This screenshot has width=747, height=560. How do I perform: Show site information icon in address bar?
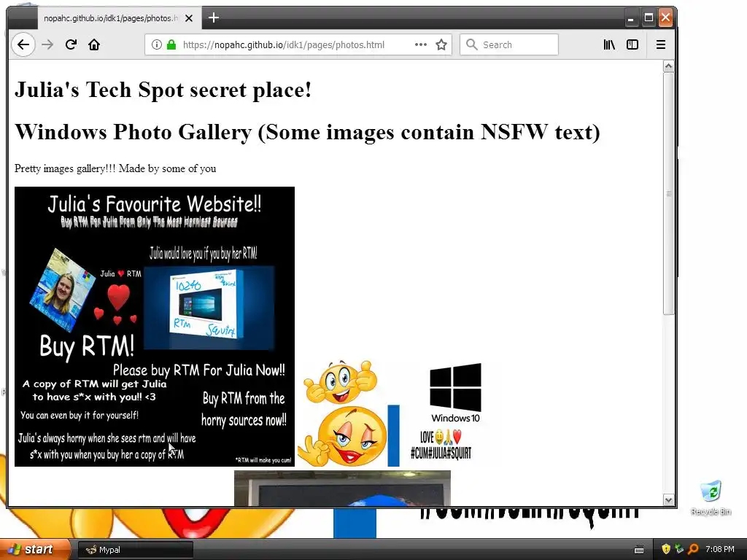[x=156, y=44]
